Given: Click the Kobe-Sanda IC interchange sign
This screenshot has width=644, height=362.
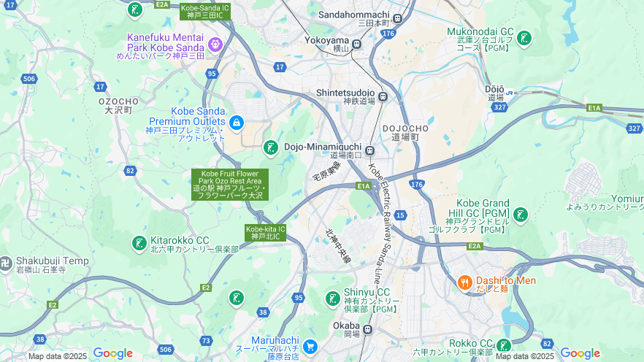Looking at the screenshot, I should 205,12.
